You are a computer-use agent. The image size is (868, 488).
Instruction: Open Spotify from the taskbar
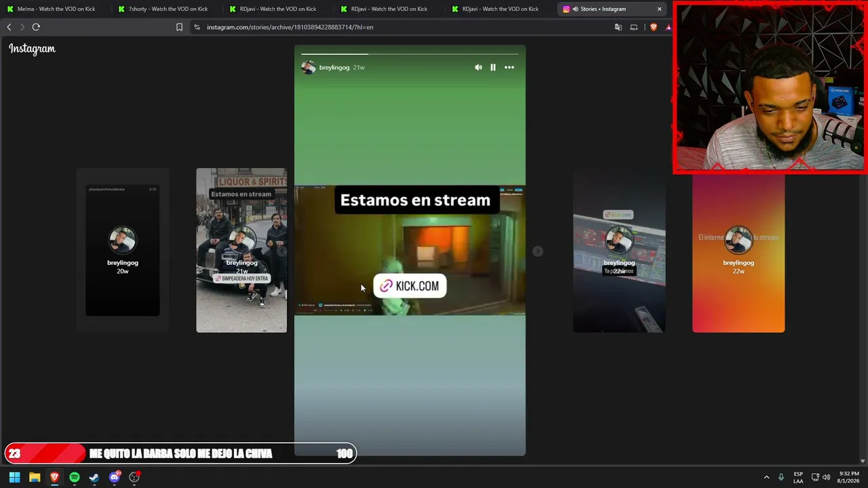point(75,477)
